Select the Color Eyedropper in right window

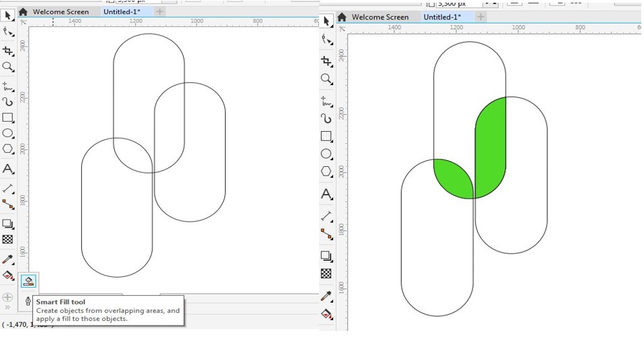point(327,296)
